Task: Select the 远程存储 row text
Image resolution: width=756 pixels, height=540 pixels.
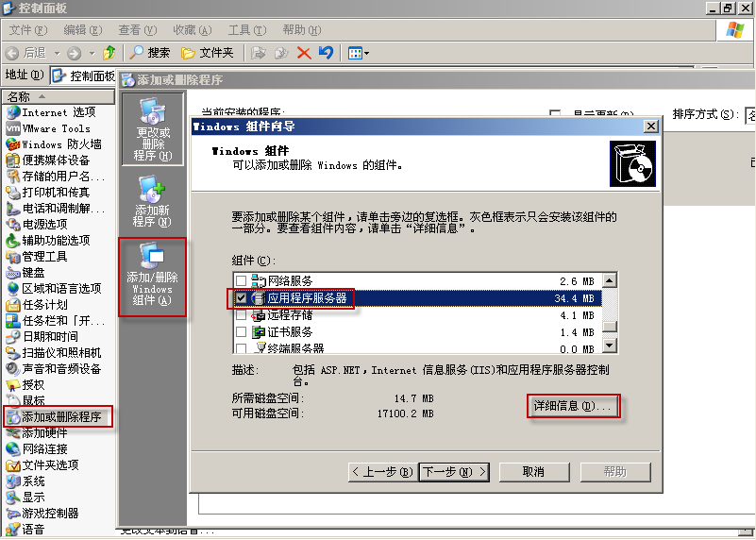Action: 291,314
